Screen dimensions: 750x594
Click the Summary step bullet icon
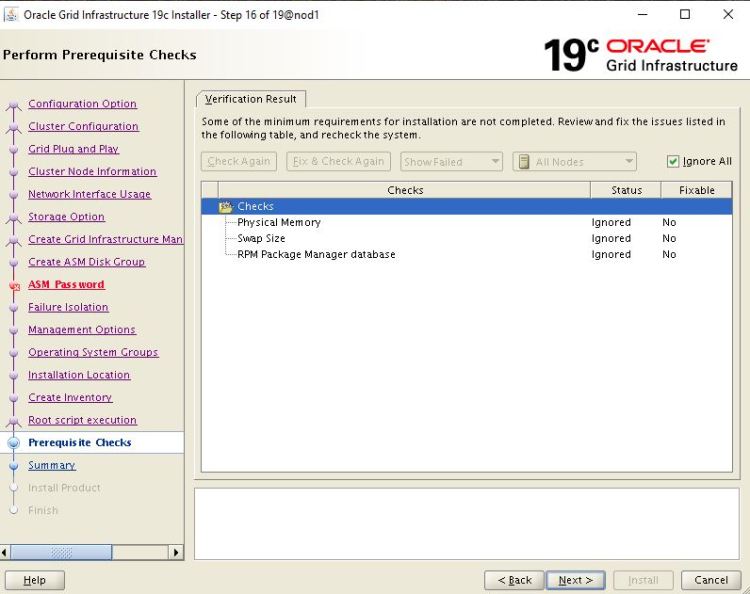14,466
